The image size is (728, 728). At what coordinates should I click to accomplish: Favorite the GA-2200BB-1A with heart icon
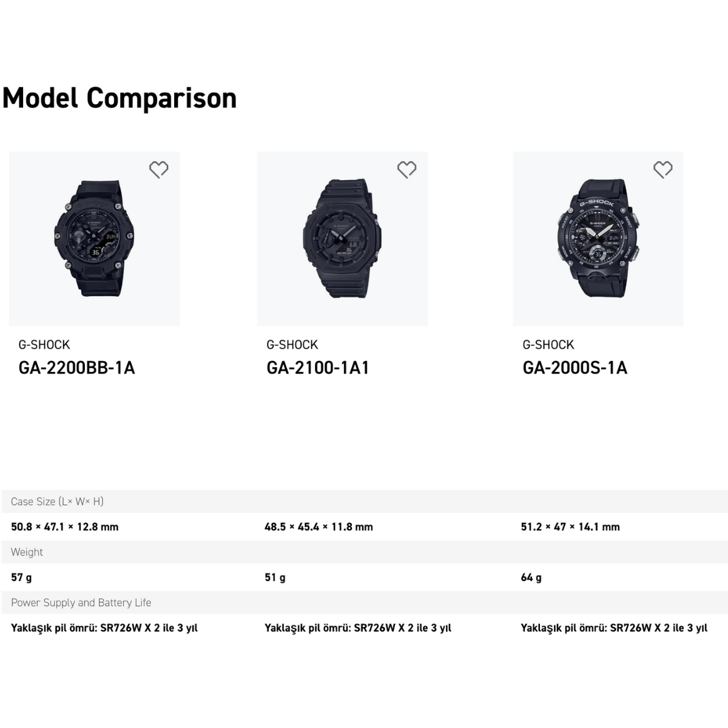click(x=159, y=170)
